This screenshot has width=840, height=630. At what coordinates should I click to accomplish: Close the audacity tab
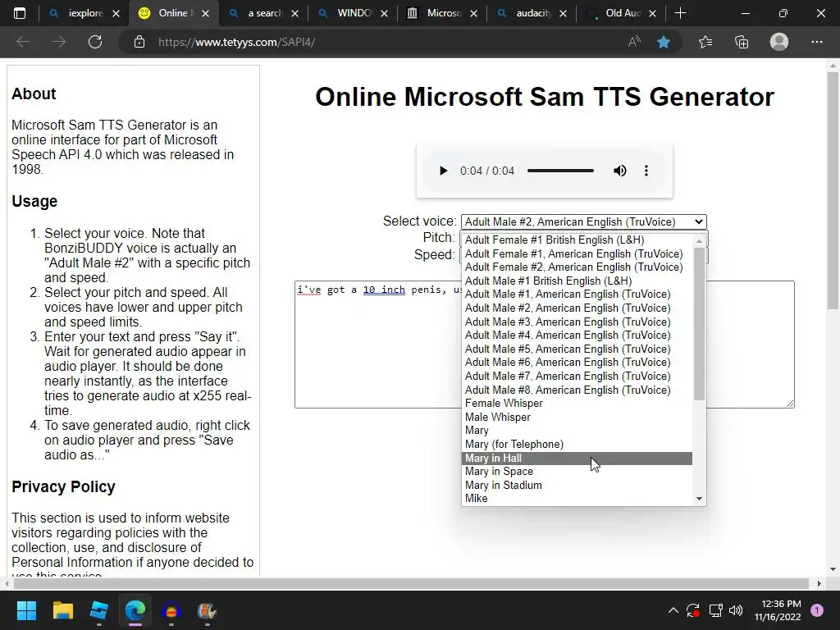(x=563, y=13)
